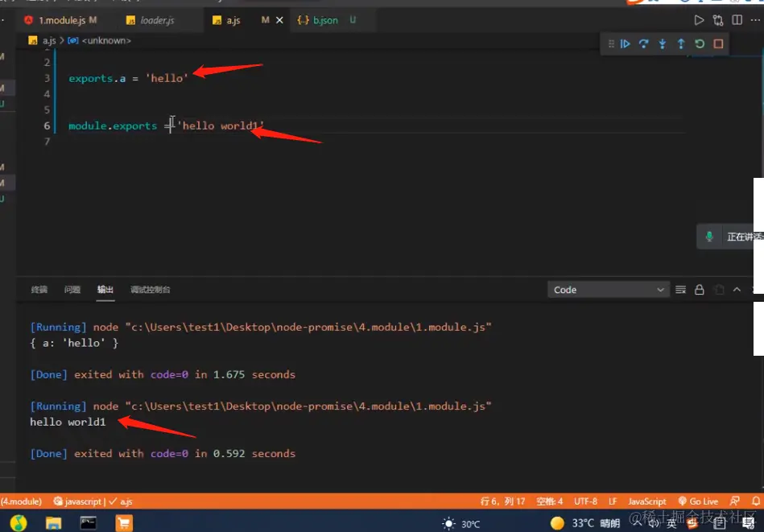The width and height of the screenshot is (764, 532).
Task: Maximize the panel with the up chevron
Action: 737,290
